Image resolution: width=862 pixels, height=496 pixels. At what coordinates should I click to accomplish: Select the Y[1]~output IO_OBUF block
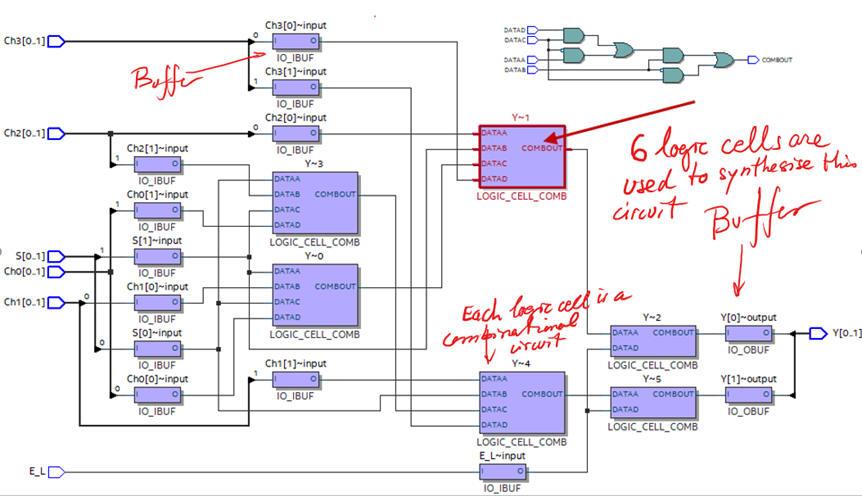(748, 395)
